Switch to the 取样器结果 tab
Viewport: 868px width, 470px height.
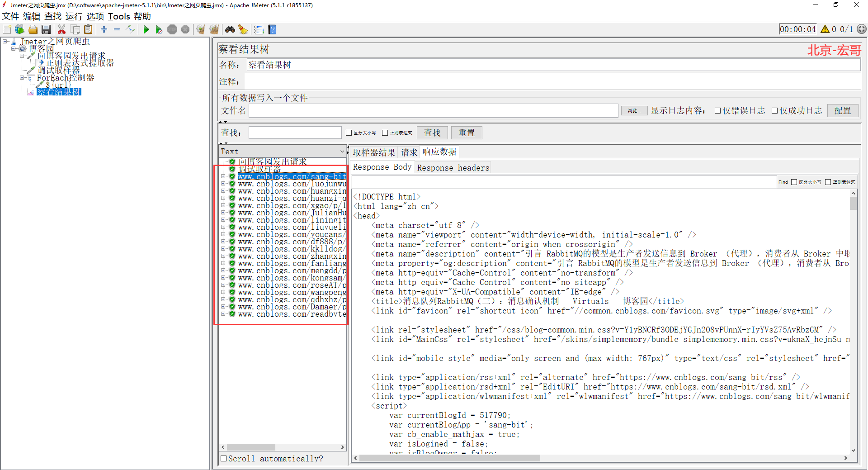(374, 152)
